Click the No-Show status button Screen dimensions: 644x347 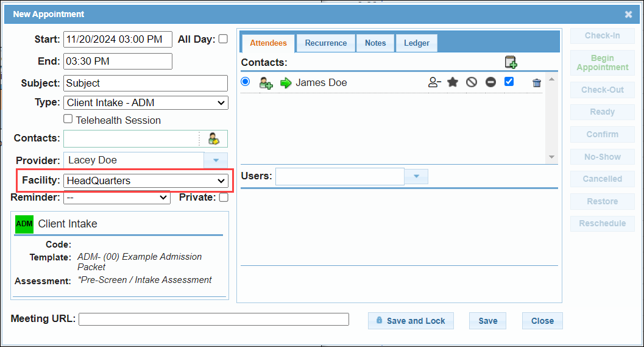pos(603,157)
